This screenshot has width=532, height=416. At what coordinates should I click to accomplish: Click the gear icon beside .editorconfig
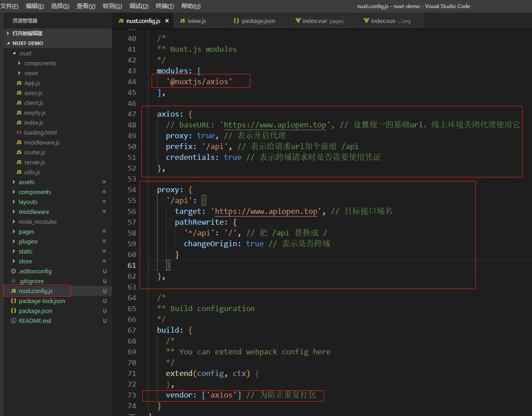pos(14,271)
